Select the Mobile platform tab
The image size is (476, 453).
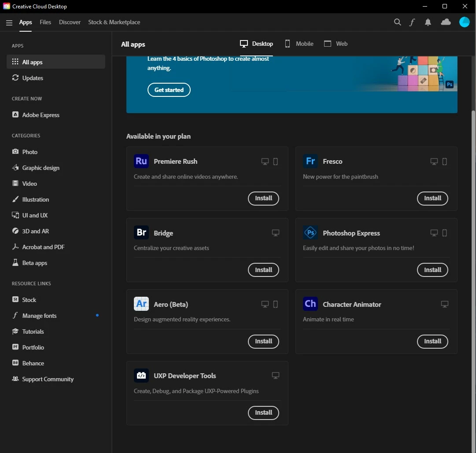tap(299, 44)
